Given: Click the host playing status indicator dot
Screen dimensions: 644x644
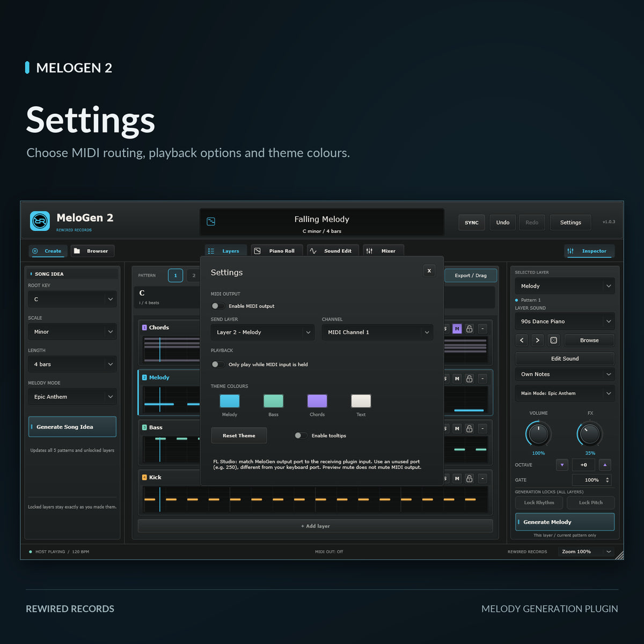Looking at the screenshot, I should (30, 552).
